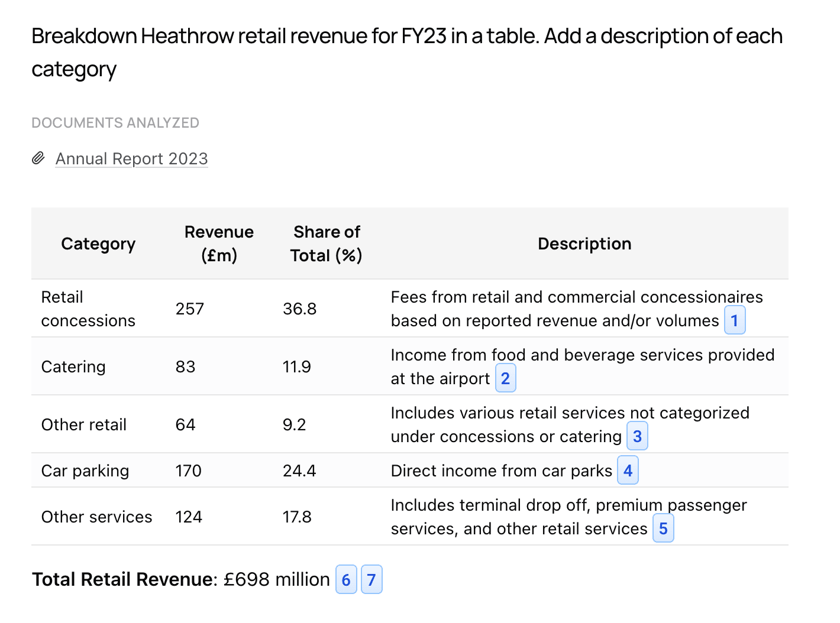Image resolution: width=840 pixels, height=623 pixels.
Task: Click the paperclip attachment icon
Action: coord(38,158)
